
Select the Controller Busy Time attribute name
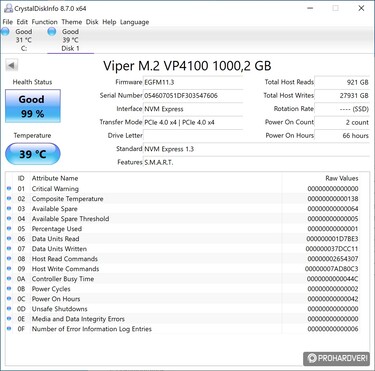[x=63, y=279]
